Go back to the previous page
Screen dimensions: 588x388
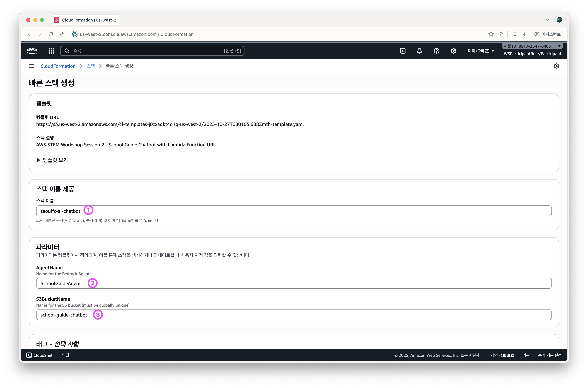click(x=29, y=34)
